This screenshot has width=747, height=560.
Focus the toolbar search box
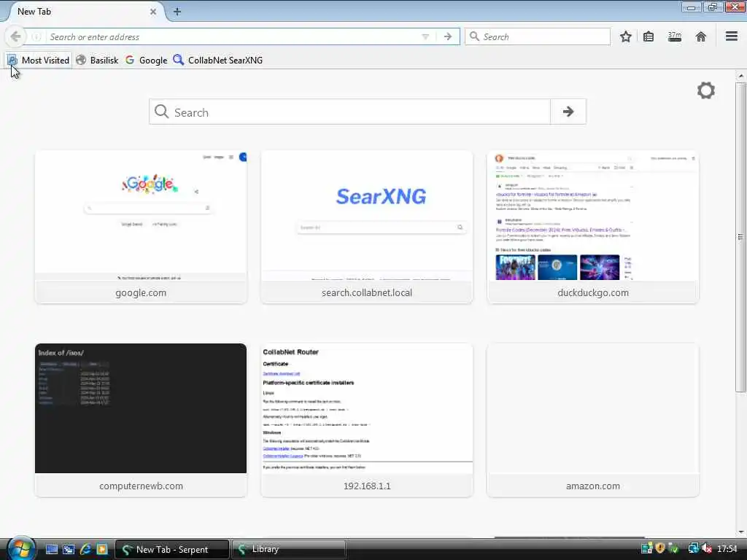[x=538, y=36]
